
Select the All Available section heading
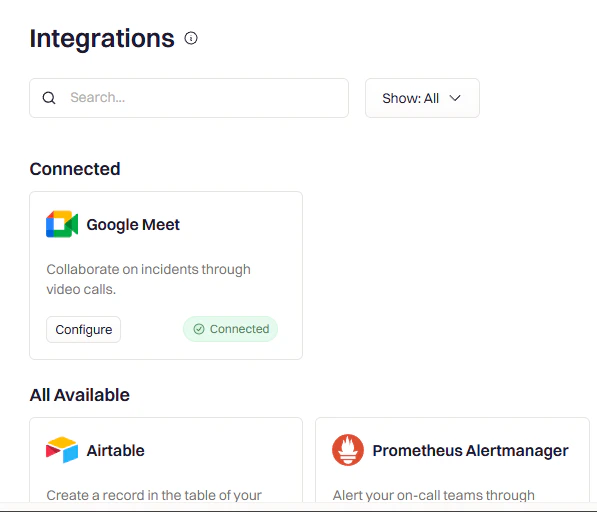coord(80,395)
